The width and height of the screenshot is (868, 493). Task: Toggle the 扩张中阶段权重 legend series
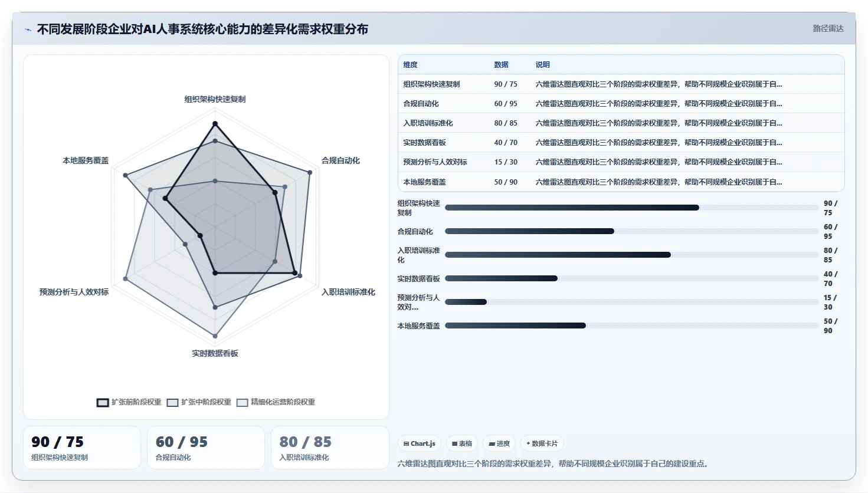199,402
